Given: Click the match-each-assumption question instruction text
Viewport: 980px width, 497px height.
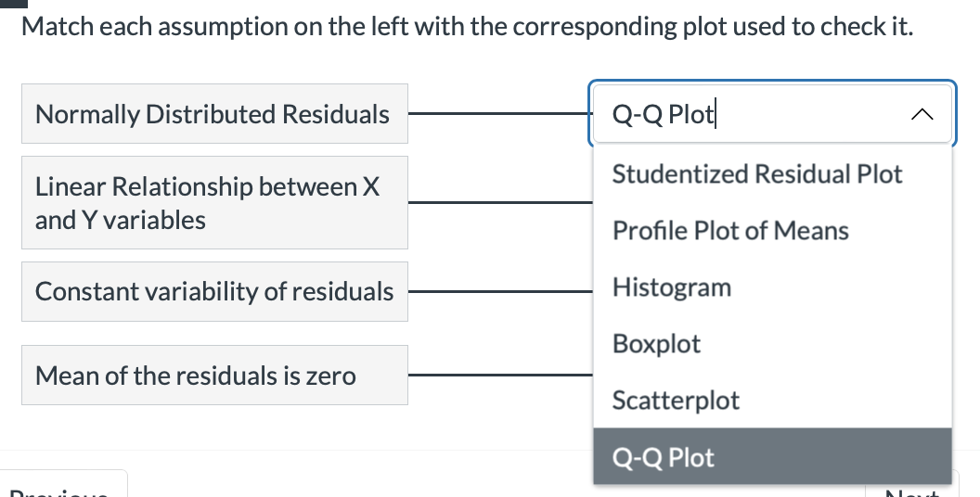Looking at the screenshot, I should (467, 27).
